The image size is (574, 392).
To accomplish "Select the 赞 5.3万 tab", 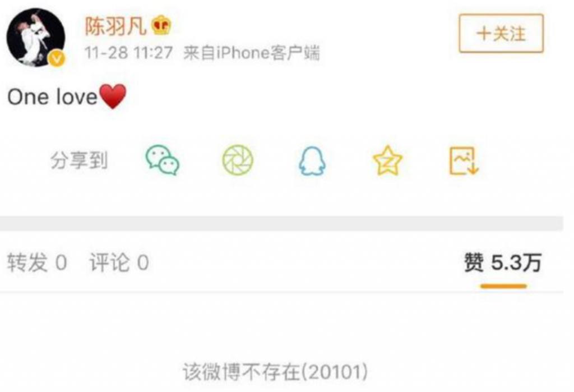I will coord(503,262).
